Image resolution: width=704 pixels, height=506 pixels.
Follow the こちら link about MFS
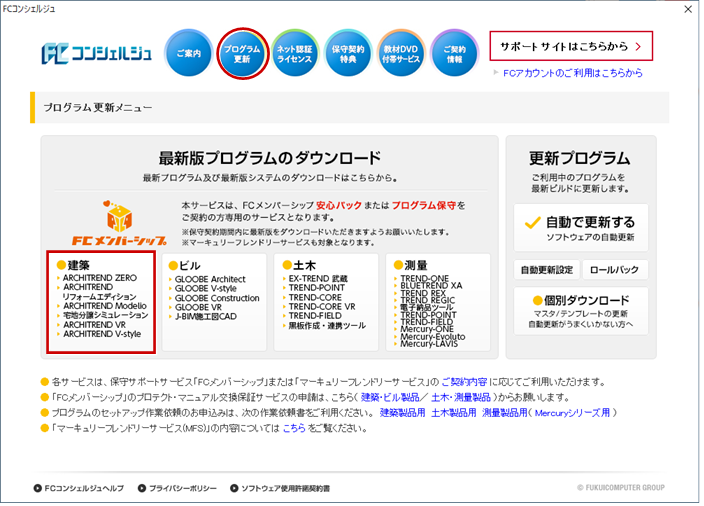[x=294, y=429]
